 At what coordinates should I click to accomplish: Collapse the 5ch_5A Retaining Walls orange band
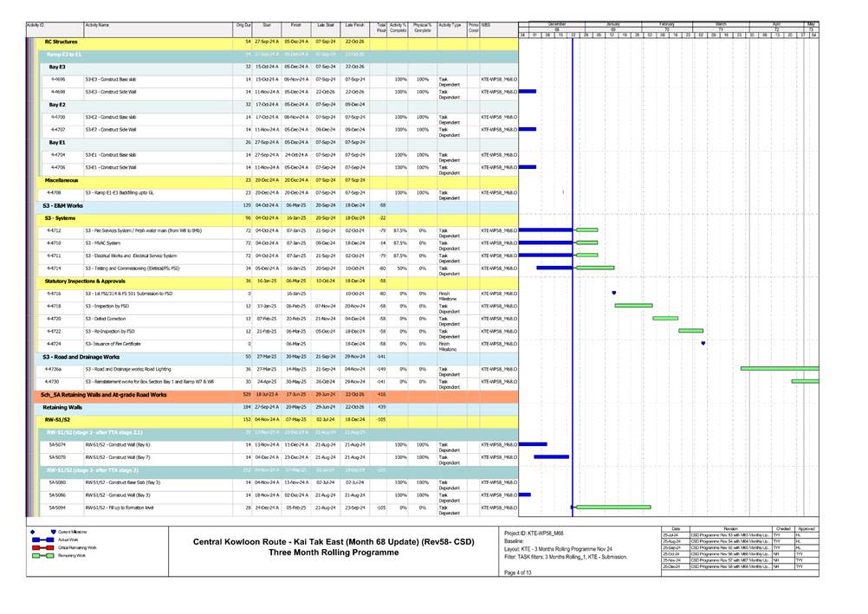[x=104, y=393]
